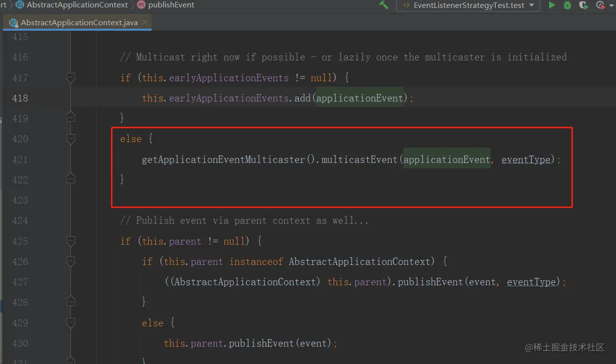This screenshot has height=364, width=616.
Task: Open the EventListenerStrategyTest.test run configuration dropdown
Action: coord(468,5)
